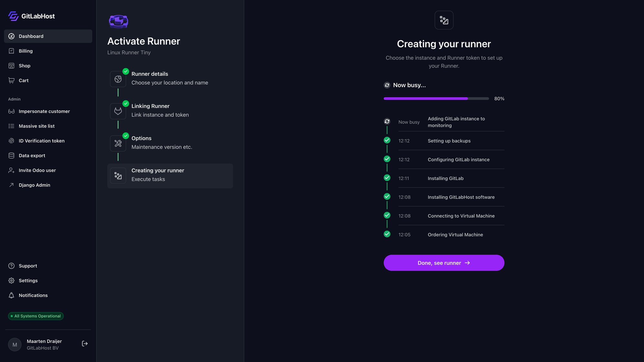The height and width of the screenshot is (362, 644).
Task: Click the GitLabHost logo
Action: (x=31, y=16)
